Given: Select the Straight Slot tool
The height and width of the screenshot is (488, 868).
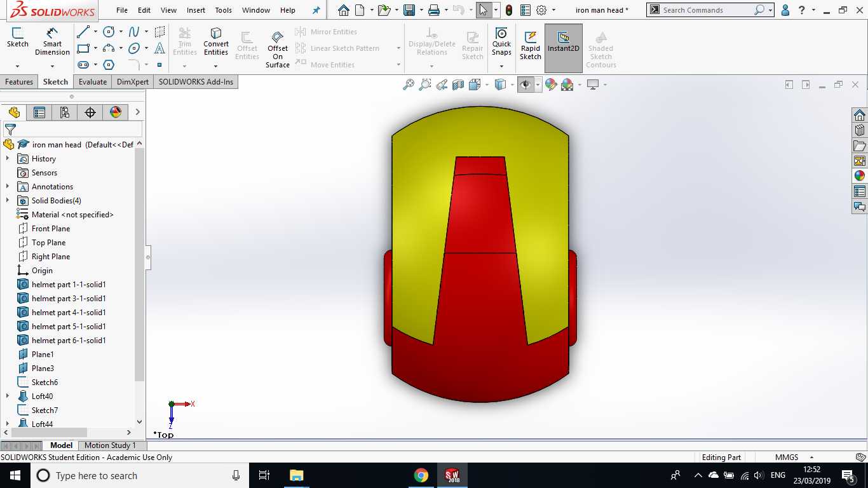Looking at the screenshot, I should click(83, 65).
